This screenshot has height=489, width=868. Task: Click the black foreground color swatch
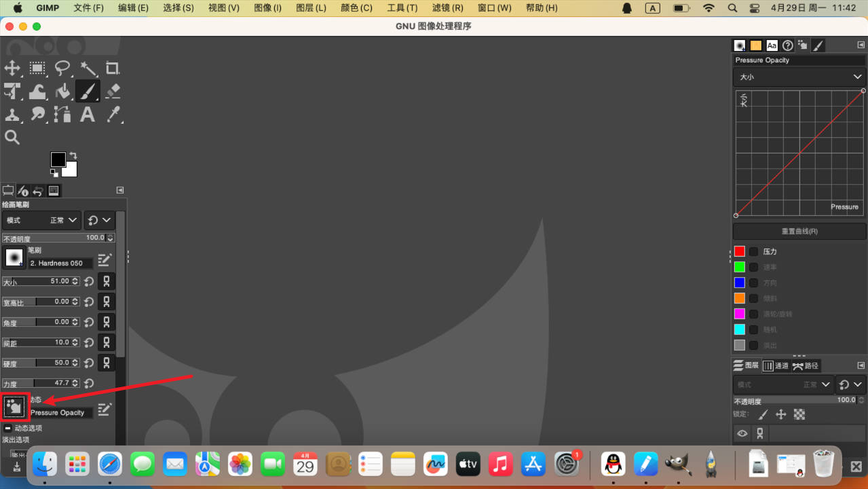click(57, 158)
